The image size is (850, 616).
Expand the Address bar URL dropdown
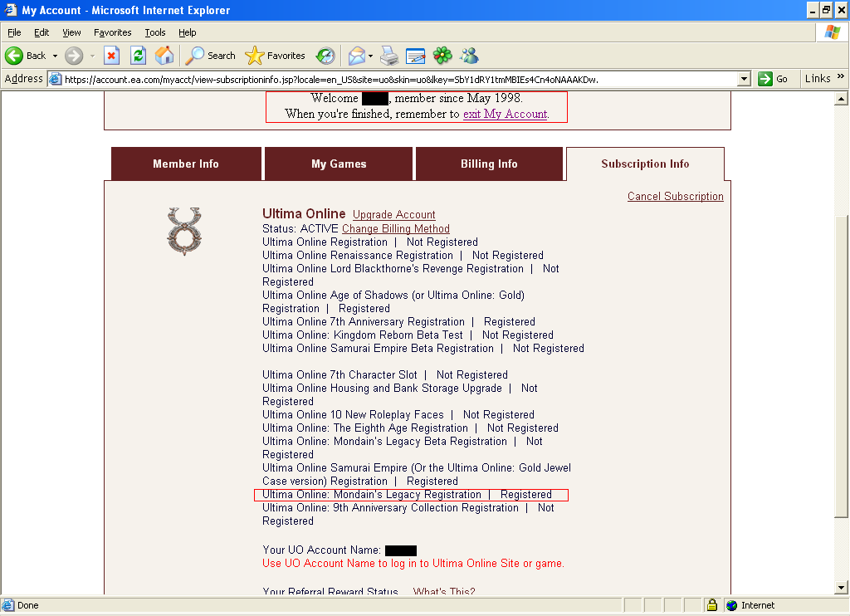745,79
